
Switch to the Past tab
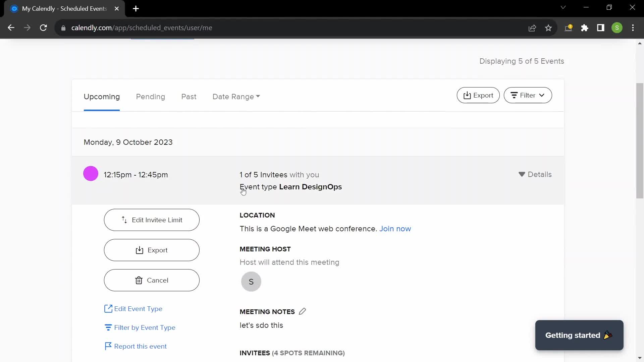pos(189,97)
